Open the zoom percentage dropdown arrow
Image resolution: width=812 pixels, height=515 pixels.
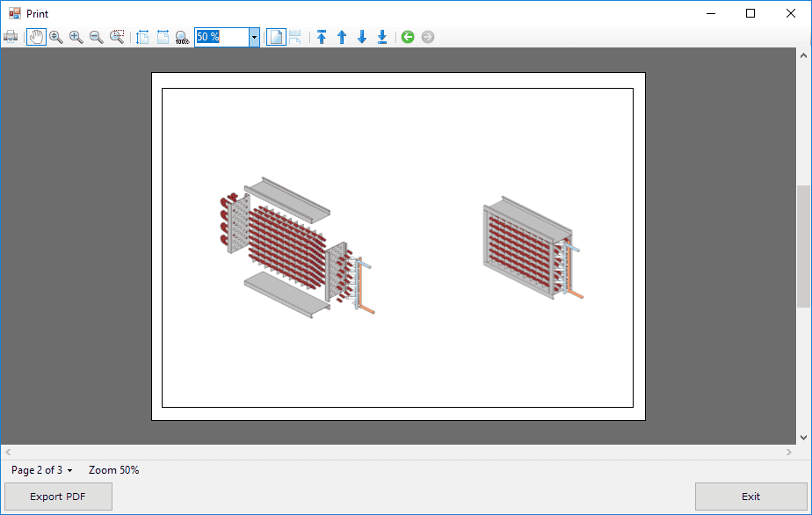[255, 37]
